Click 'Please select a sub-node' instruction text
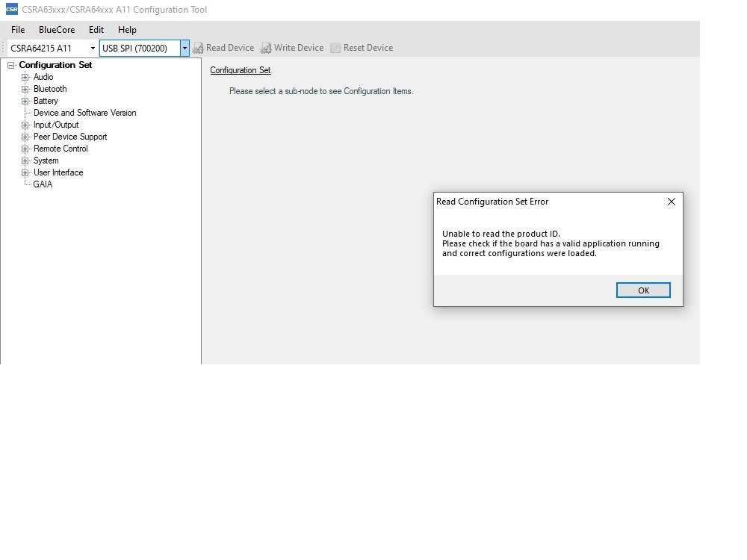This screenshot has width=747, height=560. tap(321, 91)
